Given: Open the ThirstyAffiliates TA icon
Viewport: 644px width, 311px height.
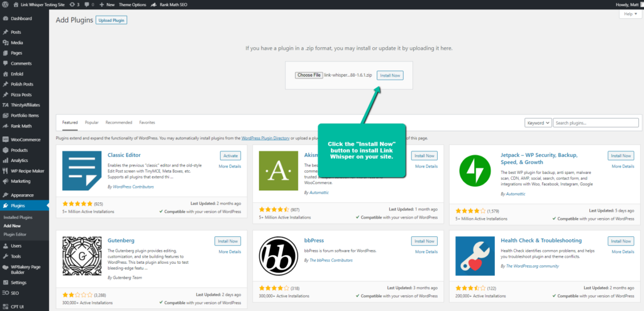Looking at the screenshot, I should point(5,105).
